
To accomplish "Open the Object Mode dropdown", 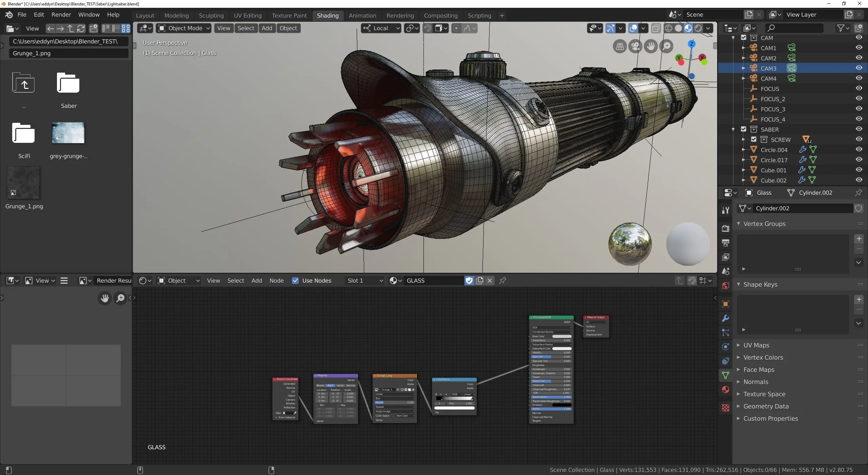I will [183, 28].
